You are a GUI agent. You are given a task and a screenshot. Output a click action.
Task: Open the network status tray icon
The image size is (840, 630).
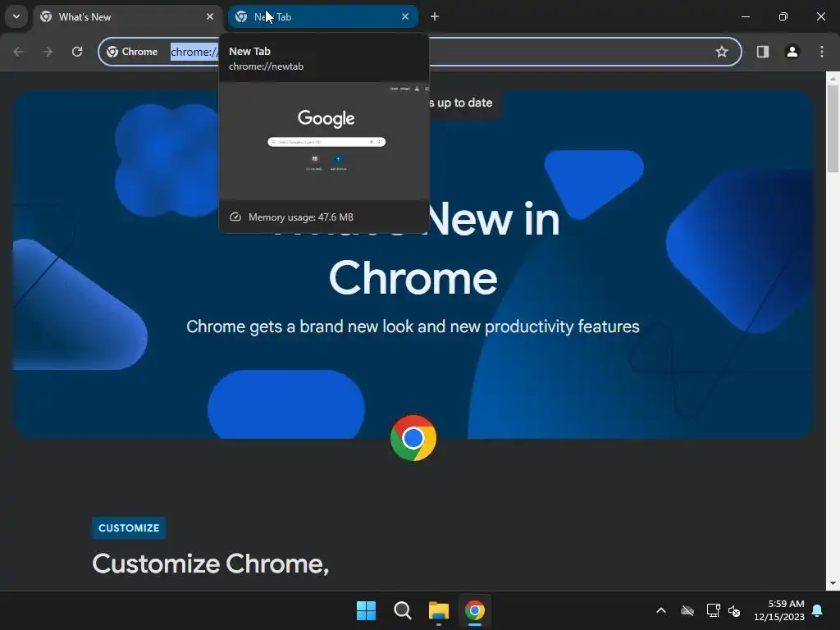[x=713, y=610]
